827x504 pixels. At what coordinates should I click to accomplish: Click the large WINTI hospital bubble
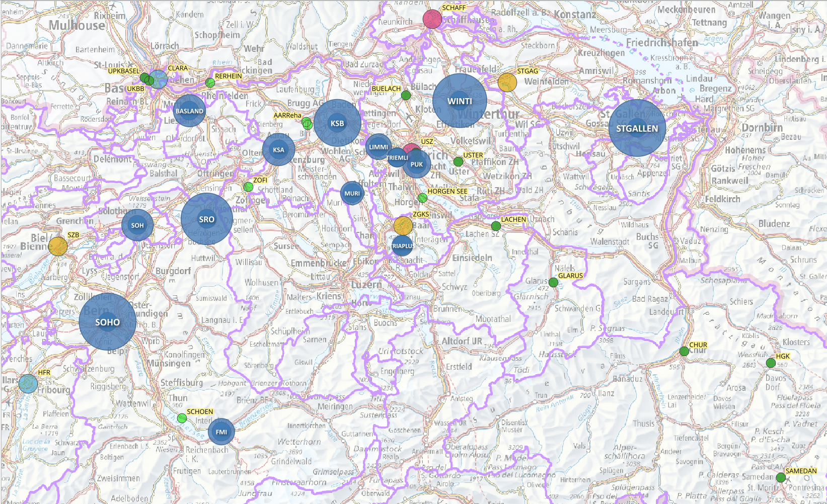click(x=460, y=101)
